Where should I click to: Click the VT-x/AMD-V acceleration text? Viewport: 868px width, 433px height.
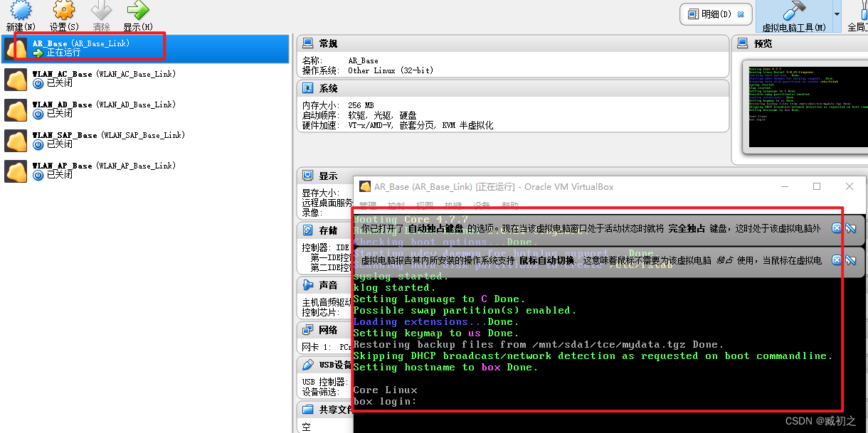pos(420,125)
